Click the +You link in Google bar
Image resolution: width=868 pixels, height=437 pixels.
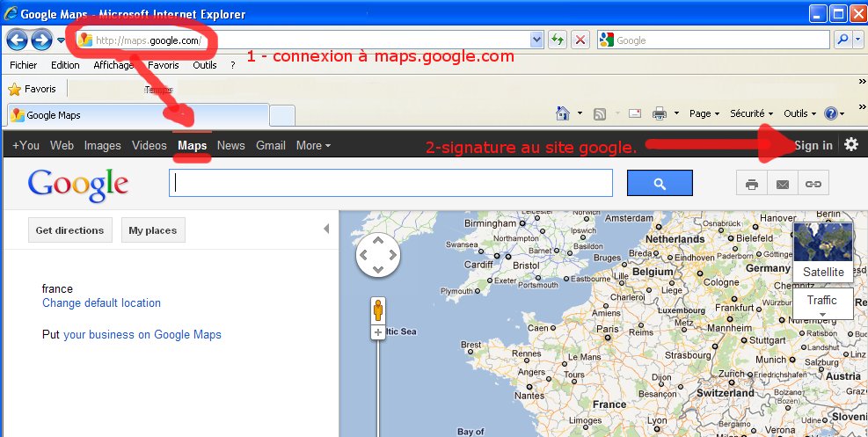(26, 145)
